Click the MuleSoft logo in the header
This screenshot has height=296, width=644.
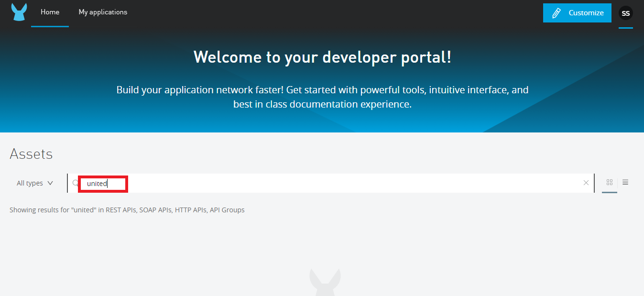tap(19, 12)
